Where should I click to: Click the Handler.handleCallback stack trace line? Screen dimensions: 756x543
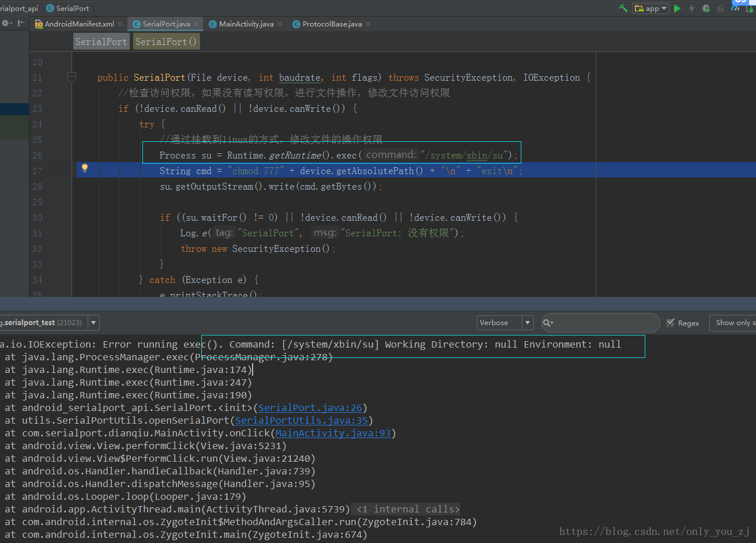[x=160, y=471]
